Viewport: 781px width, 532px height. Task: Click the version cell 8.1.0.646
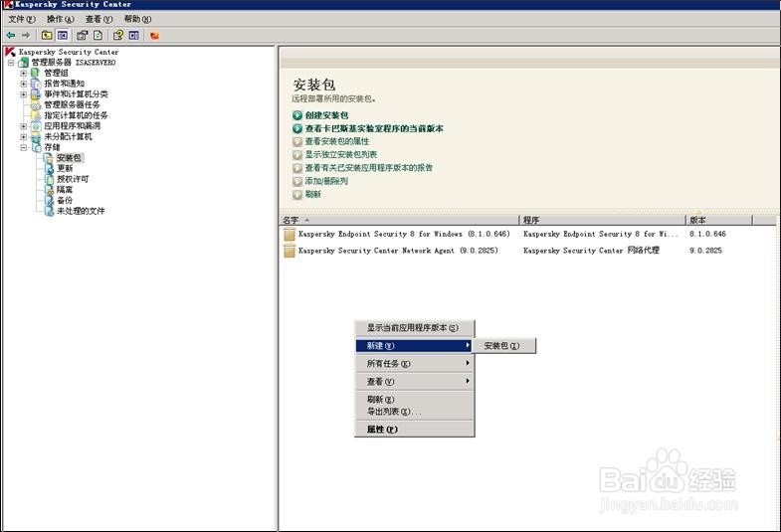tap(707, 234)
